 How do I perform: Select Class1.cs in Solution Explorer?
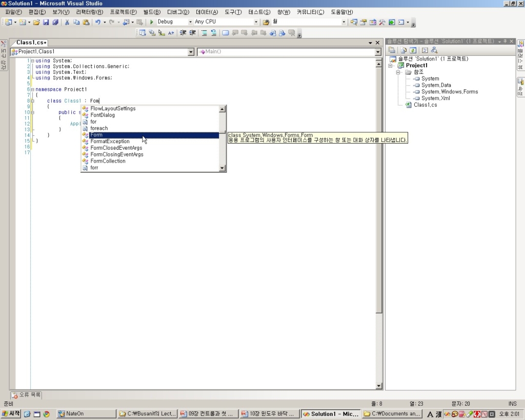pos(425,105)
